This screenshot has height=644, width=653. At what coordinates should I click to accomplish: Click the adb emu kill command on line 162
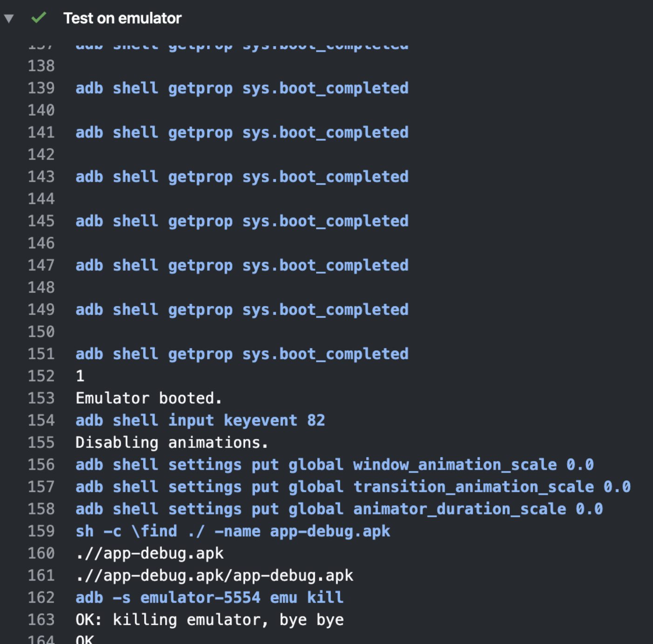coord(209,597)
